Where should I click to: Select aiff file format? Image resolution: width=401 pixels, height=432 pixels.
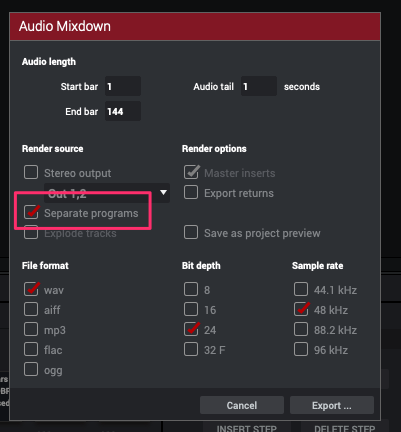click(x=31, y=309)
